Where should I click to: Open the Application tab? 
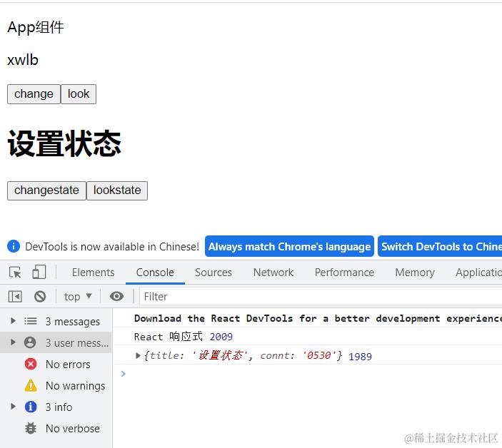point(478,273)
